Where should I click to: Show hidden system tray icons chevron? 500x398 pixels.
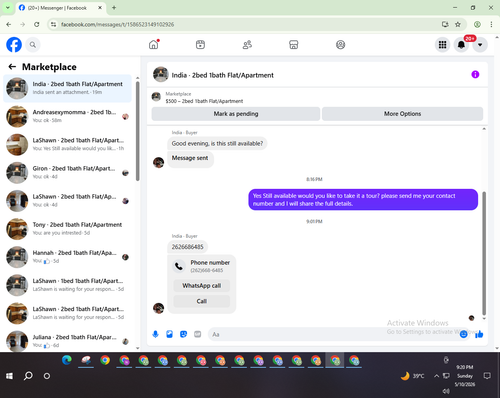coord(436,376)
